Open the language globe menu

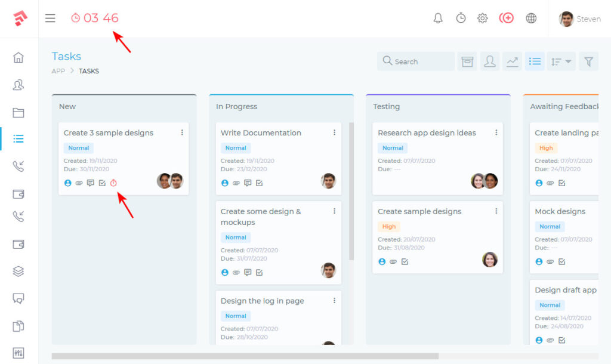[x=531, y=18]
